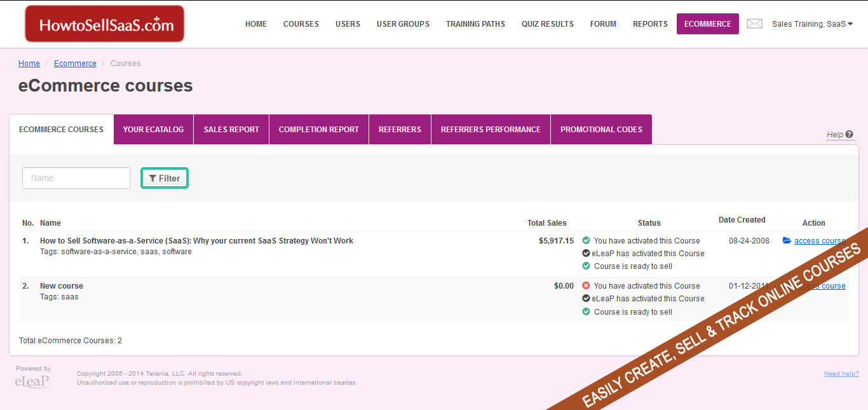Click the eLeaP powered-by logo
868x410 pixels.
pos(32,381)
